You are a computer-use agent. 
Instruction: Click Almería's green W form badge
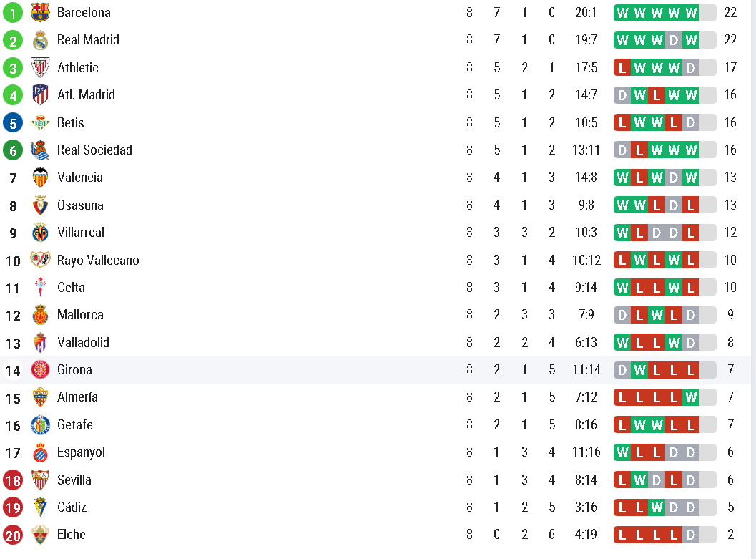(691, 397)
